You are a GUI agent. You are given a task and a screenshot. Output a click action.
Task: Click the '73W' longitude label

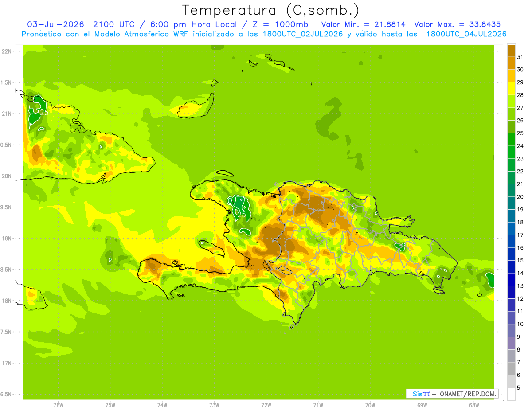(214, 405)
